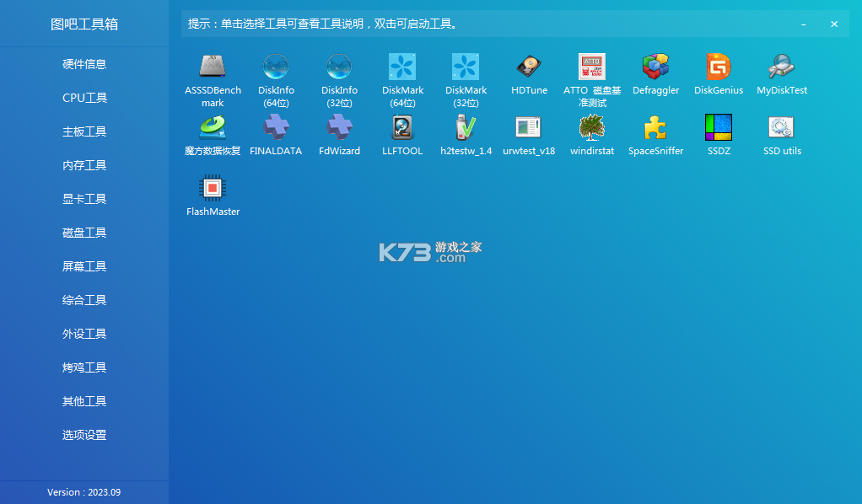Close the 图吧工具箱 window
This screenshot has width=862, height=504.
click(834, 24)
